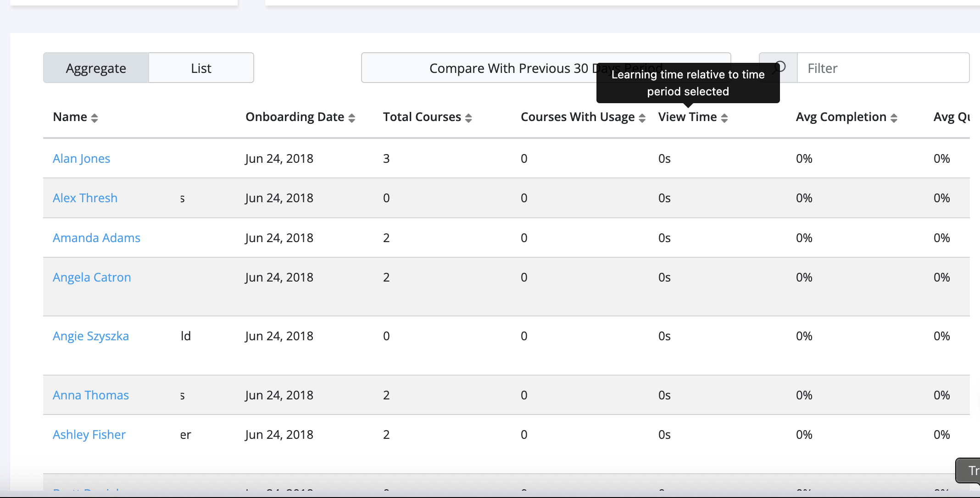Sort by Total Courses column arrows
The width and height of the screenshot is (980, 498).
tap(468, 118)
